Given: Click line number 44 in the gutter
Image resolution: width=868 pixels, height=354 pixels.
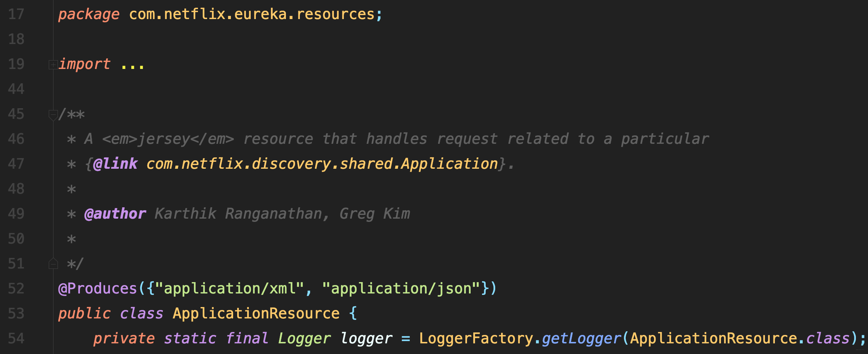Looking at the screenshot, I should pyautogui.click(x=16, y=89).
